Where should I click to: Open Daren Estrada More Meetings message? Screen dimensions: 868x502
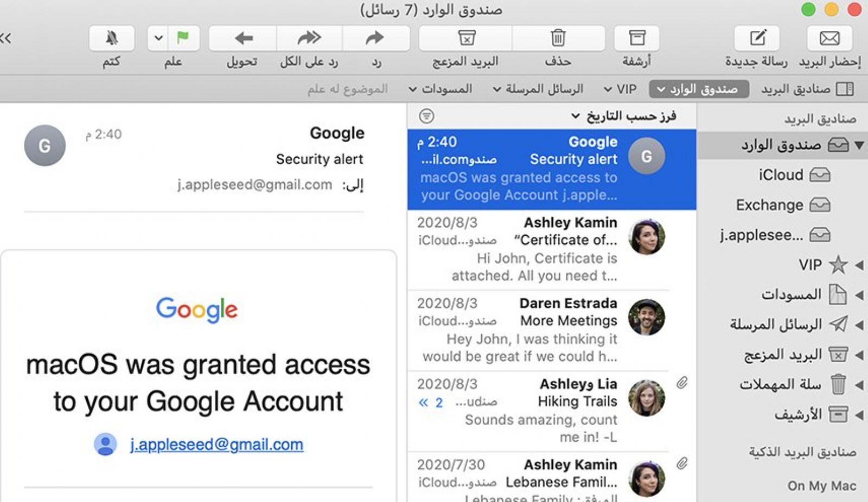[552, 331]
